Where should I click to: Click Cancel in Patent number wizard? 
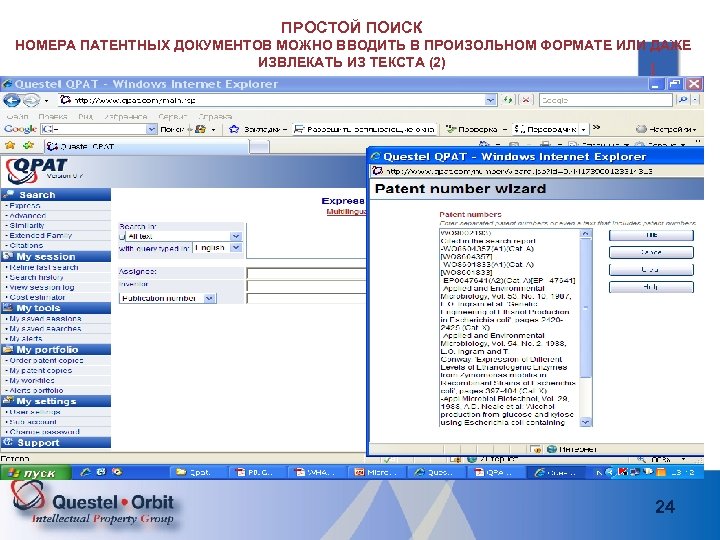click(x=651, y=252)
